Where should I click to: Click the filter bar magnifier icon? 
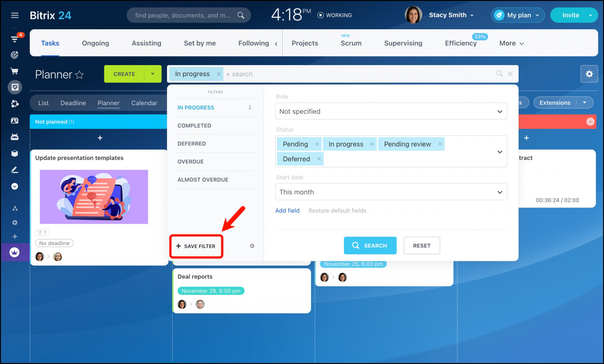point(499,74)
